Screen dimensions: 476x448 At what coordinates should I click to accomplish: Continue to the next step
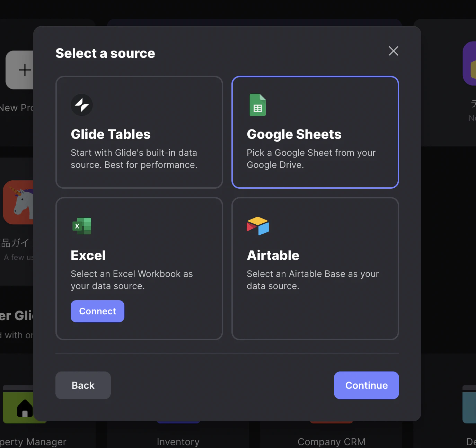coord(367,385)
